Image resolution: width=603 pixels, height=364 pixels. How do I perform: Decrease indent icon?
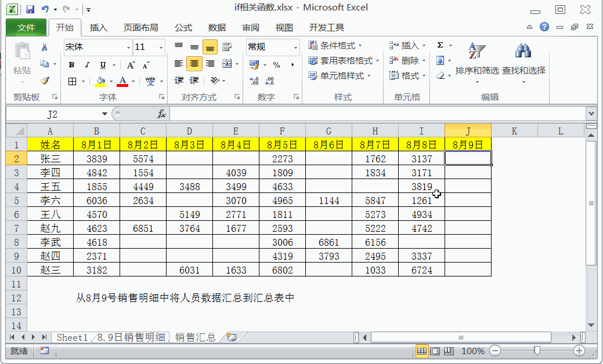[x=178, y=80]
